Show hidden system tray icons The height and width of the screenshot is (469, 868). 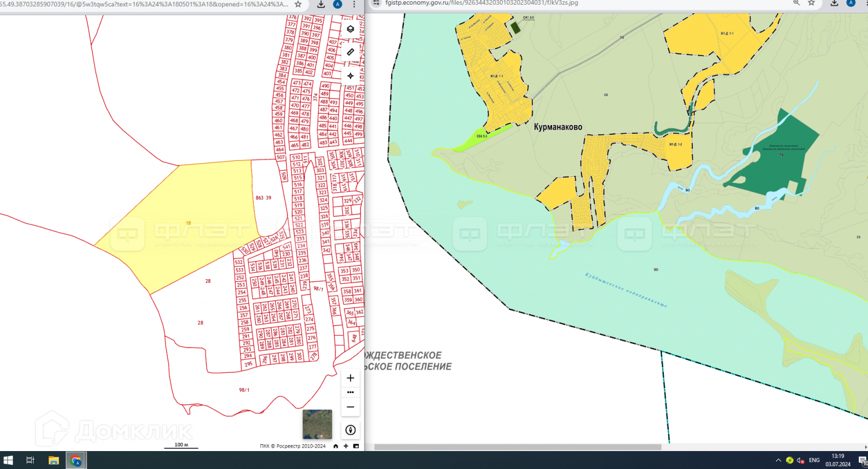coord(778,460)
